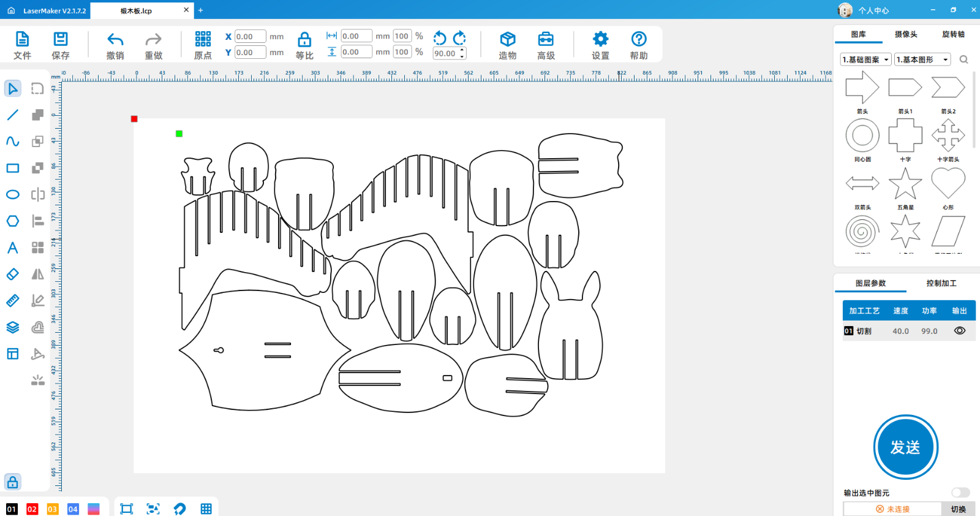Click the Undo (撤销) arrow icon

(x=115, y=40)
